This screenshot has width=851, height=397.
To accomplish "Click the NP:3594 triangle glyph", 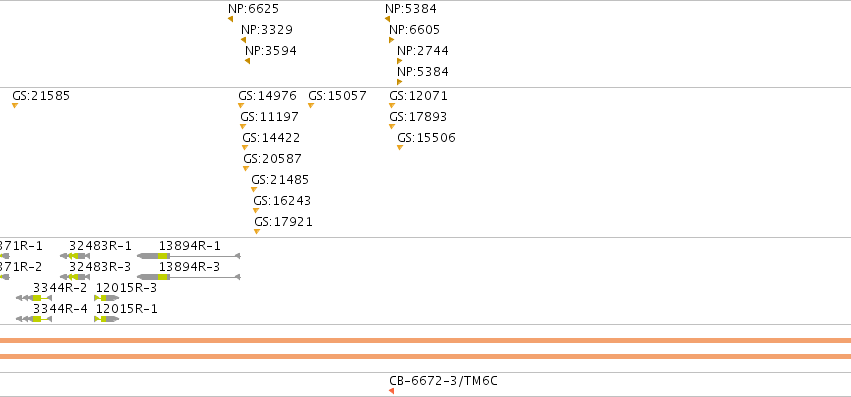I will [247, 61].
